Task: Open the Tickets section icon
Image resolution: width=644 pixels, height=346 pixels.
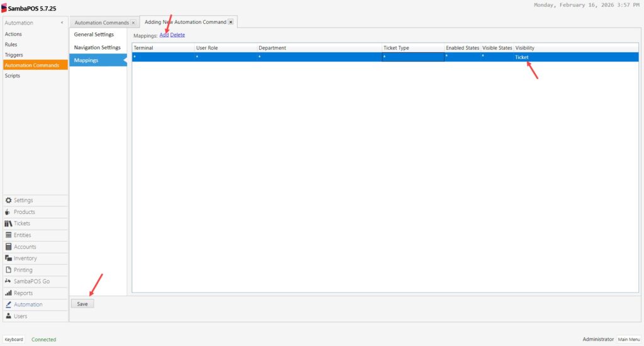Action: click(9, 223)
